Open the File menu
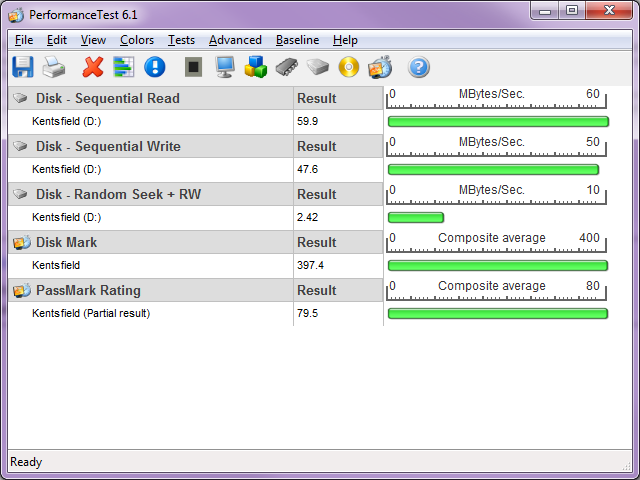This screenshot has width=640, height=480. point(24,40)
